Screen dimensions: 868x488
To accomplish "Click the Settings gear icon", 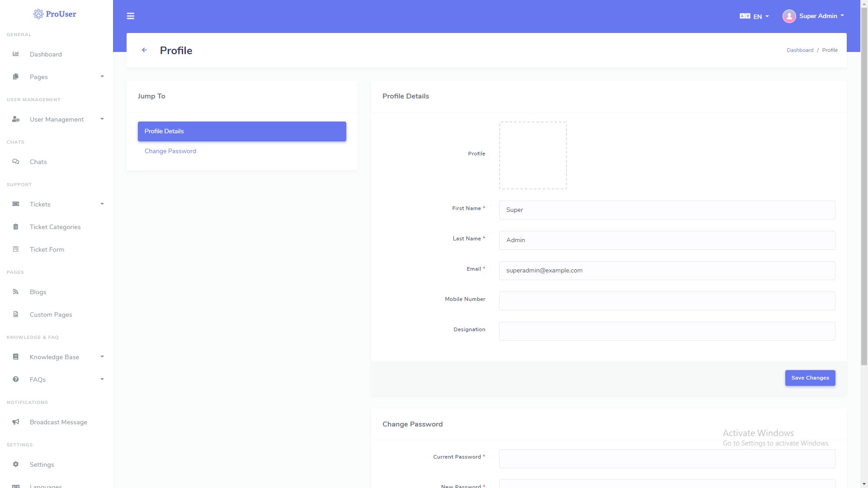I will (16, 464).
